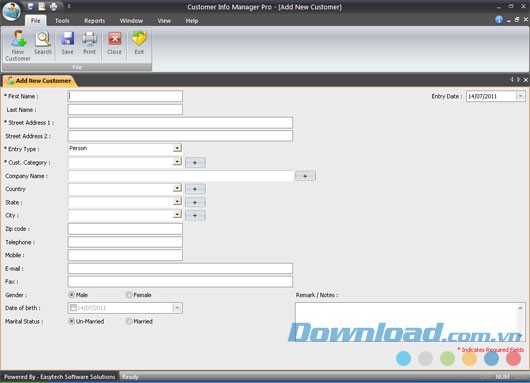Pick the orange color theme circle
This screenshot has height=383, width=530.
[x=469, y=359]
